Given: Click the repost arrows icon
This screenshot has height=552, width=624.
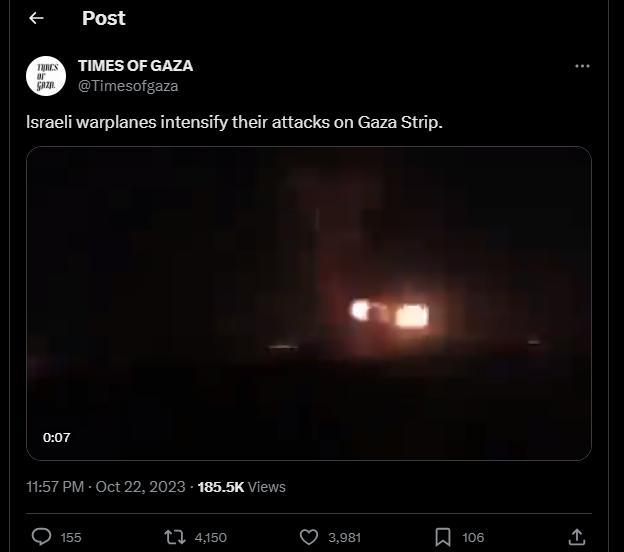Looking at the screenshot, I should (x=175, y=537).
